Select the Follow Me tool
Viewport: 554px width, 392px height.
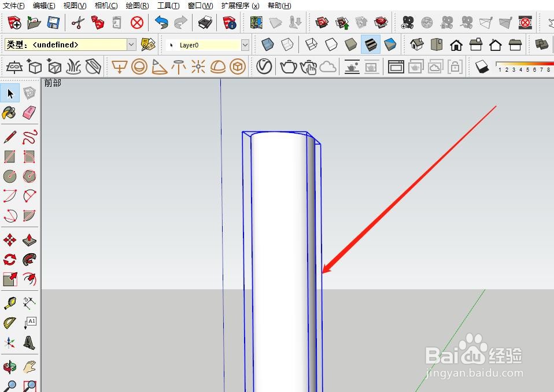(x=29, y=260)
